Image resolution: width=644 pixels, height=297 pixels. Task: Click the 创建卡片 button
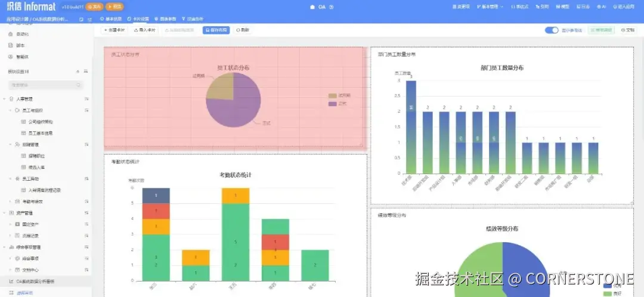pyautogui.click(x=114, y=30)
